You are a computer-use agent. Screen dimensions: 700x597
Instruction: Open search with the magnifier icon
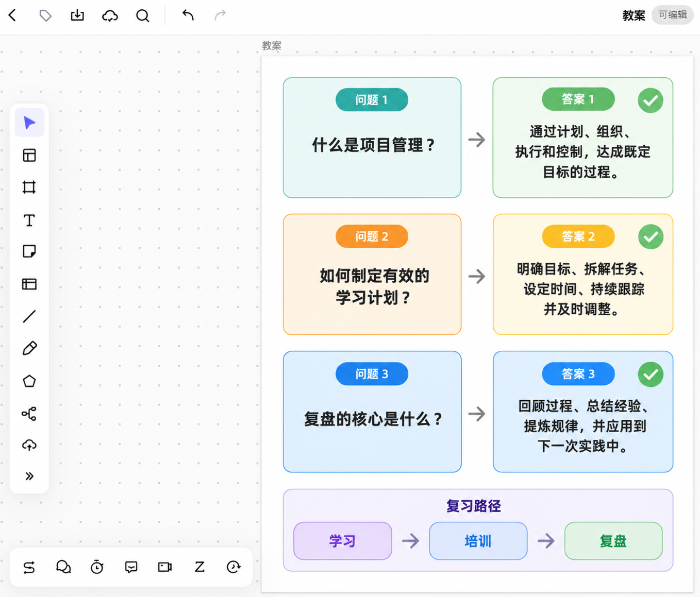pos(143,16)
